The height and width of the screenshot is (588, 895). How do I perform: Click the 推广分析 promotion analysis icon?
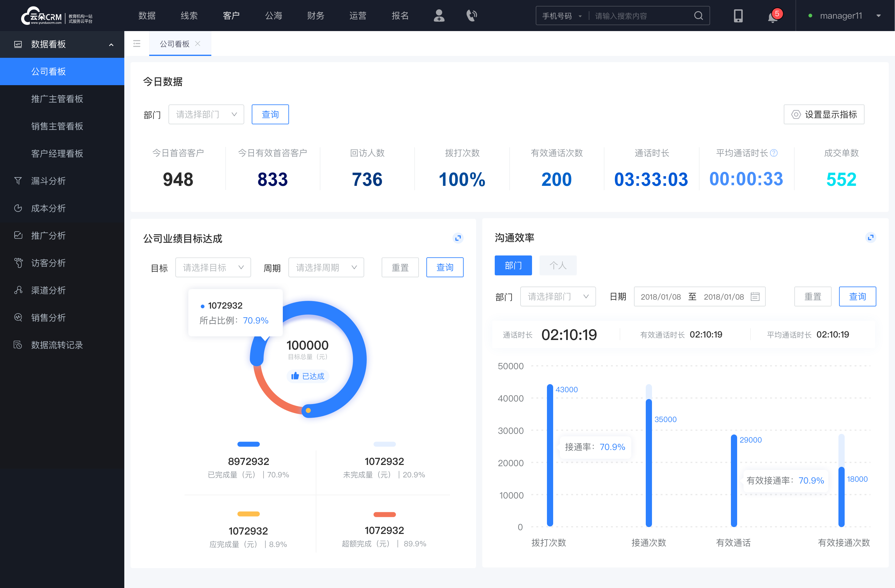pyautogui.click(x=18, y=234)
